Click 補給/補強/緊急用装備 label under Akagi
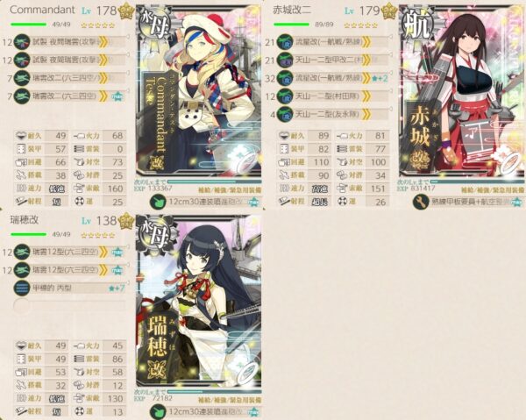The image size is (526, 420). tap(493, 190)
